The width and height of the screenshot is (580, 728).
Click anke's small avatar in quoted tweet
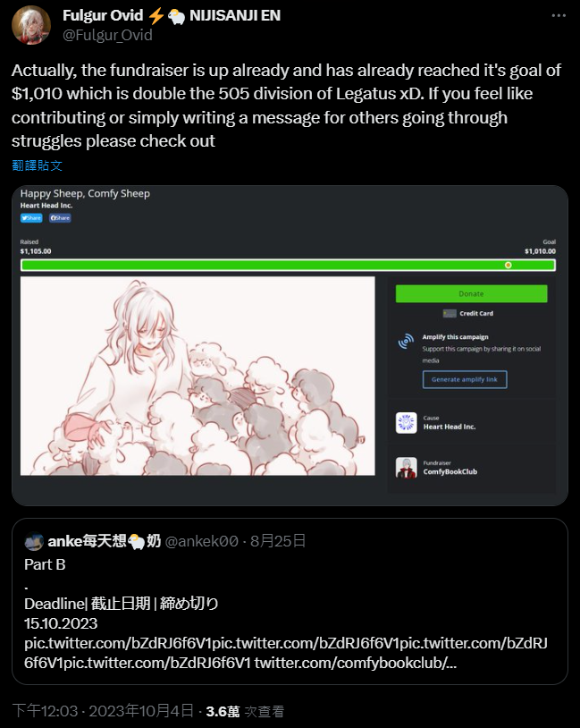tap(34, 541)
